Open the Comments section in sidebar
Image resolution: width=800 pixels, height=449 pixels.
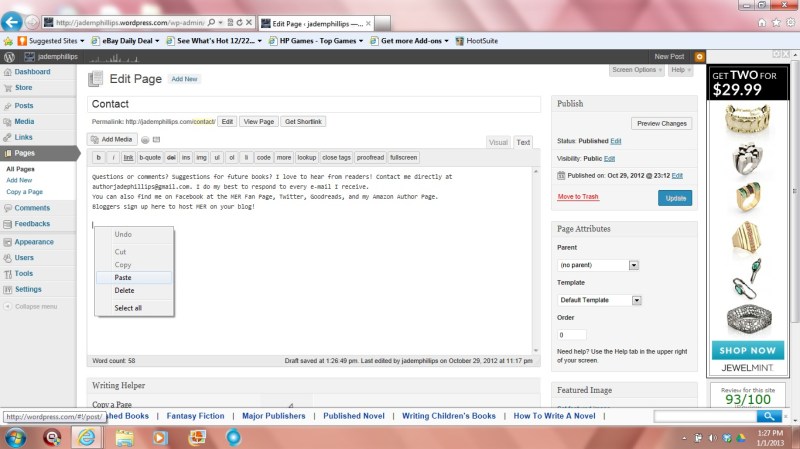[x=32, y=208]
